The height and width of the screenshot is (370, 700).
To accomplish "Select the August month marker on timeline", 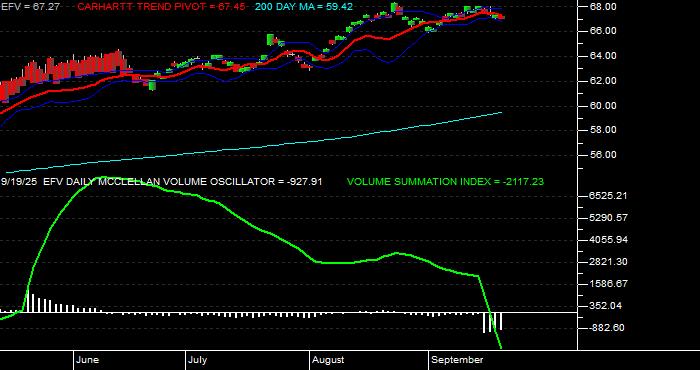I will (x=328, y=360).
